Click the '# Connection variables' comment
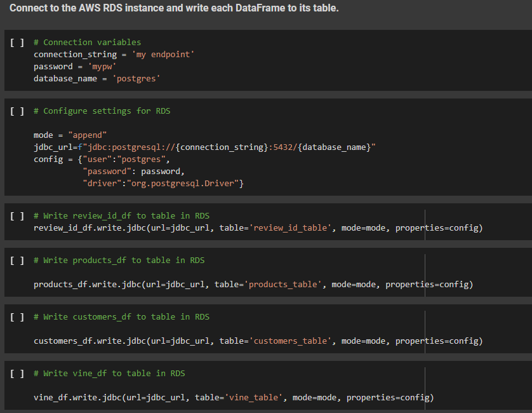The height and width of the screenshot is (413, 532). 87,42
